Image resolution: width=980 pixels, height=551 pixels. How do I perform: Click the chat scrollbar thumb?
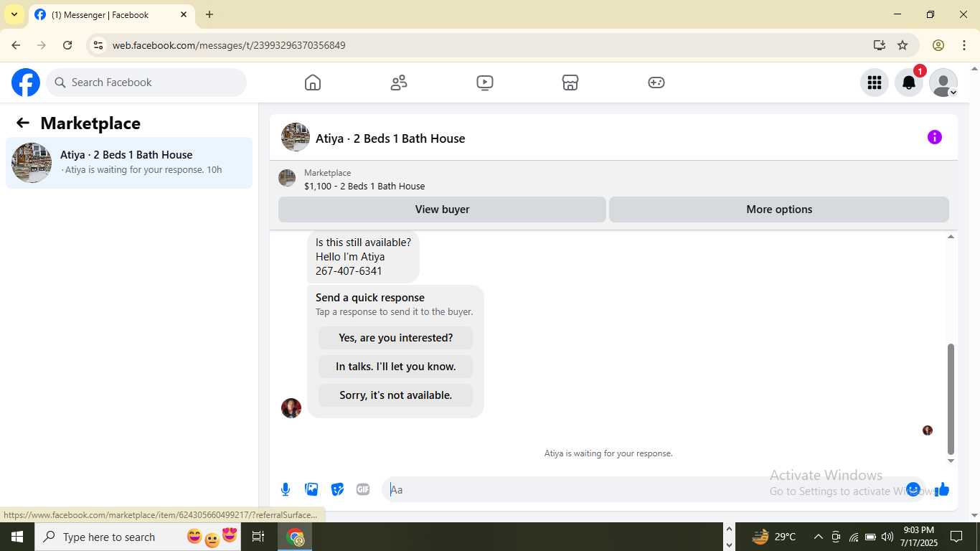click(951, 398)
